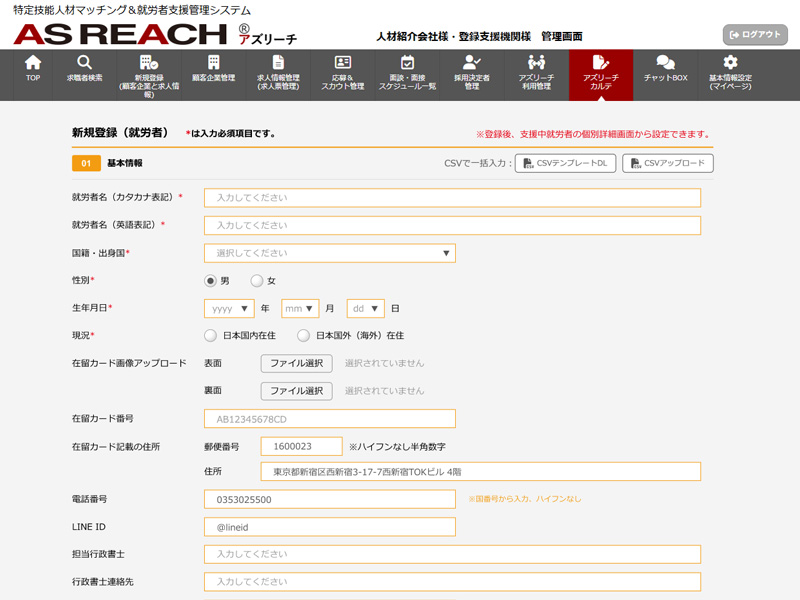This screenshot has width=800, height=600.
Task: Focus 就労者名（カタカナ表記）input field
Action: click(x=453, y=198)
